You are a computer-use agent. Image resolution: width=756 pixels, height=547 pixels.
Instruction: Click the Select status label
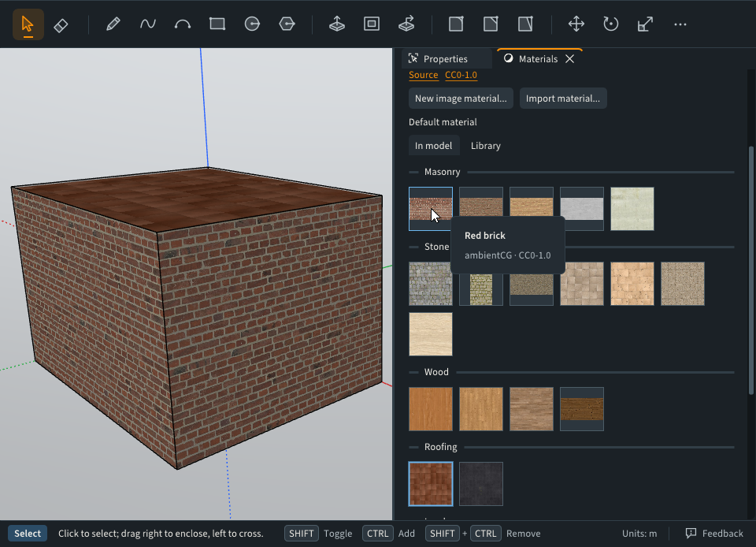[x=28, y=534]
